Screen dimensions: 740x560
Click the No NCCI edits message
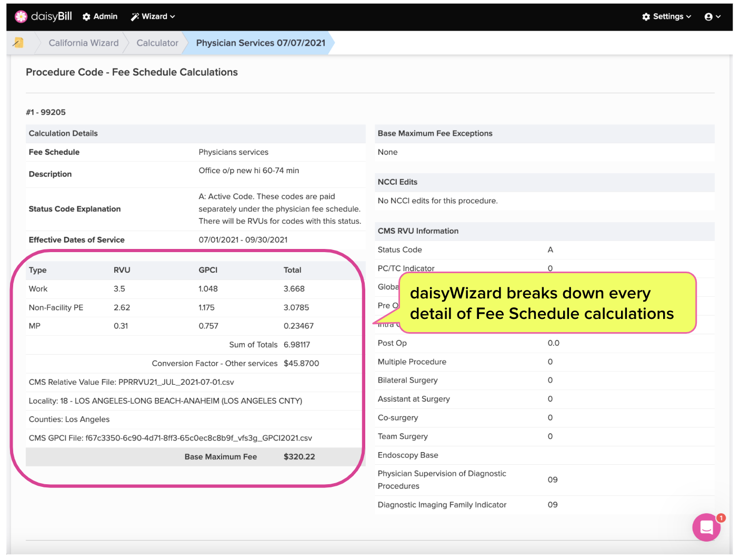[x=438, y=201]
